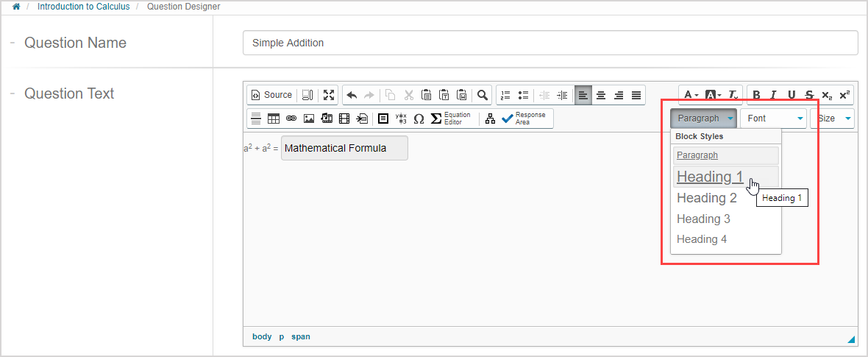Undo the last edit
The image size is (868, 357).
pos(352,95)
